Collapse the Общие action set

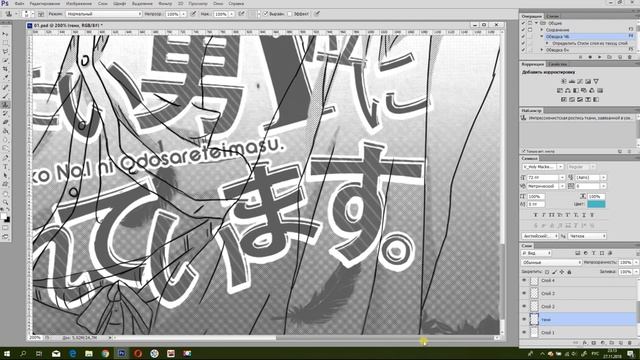536,23
